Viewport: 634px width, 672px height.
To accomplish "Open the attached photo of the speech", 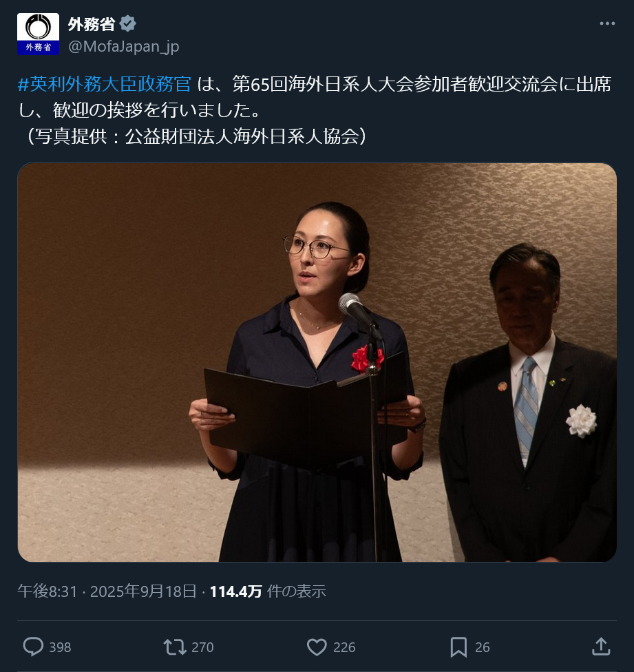I will (x=317, y=362).
